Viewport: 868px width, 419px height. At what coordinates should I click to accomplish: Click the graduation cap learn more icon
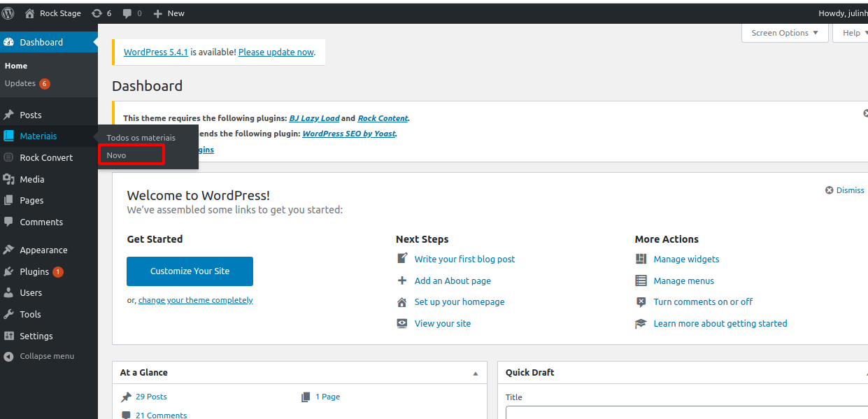tap(641, 323)
